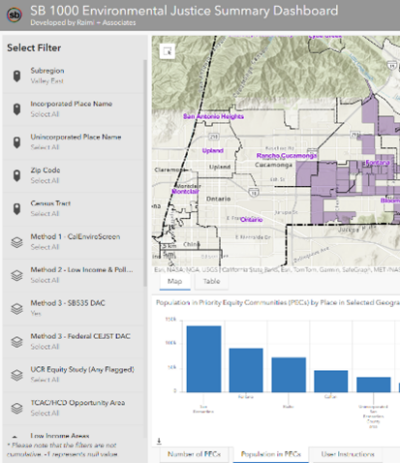Image resolution: width=400 pixels, height=463 pixels.
Task: Click the dashboard title text
Action: pyautogui.click(x=184, y=11)
